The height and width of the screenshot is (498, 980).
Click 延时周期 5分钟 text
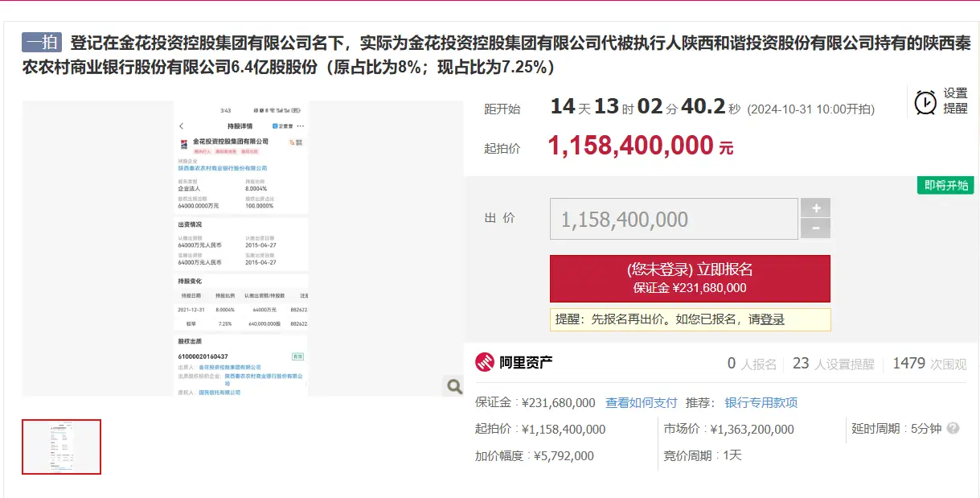coord(896,429)
